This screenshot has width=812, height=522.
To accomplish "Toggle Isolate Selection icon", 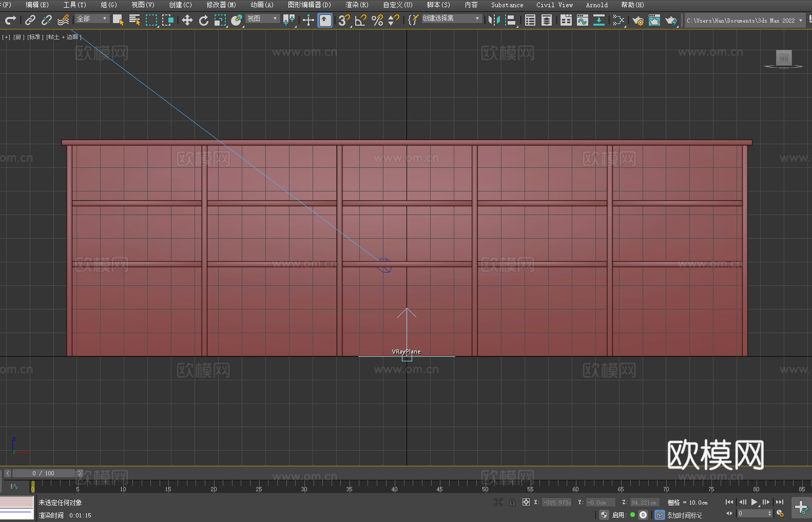I will tap(498, 502).
